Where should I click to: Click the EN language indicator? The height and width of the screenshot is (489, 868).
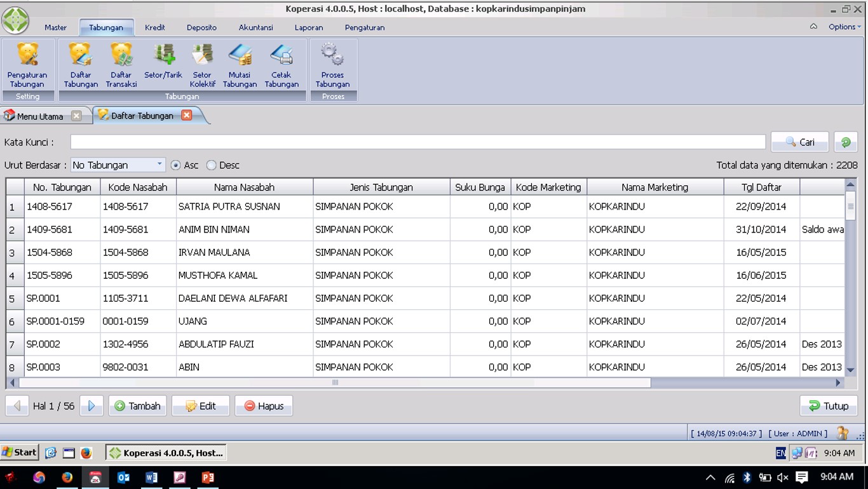pos(780,453)
